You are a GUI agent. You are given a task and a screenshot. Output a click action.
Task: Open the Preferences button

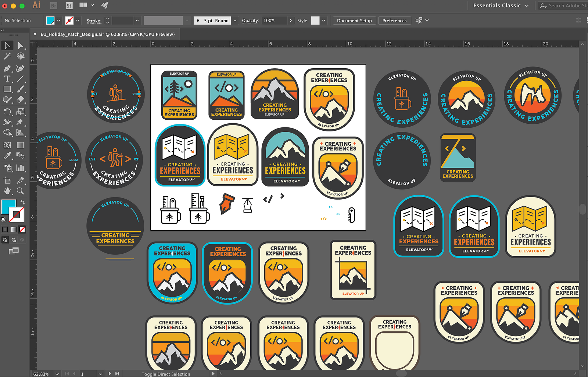pos(394,21)
